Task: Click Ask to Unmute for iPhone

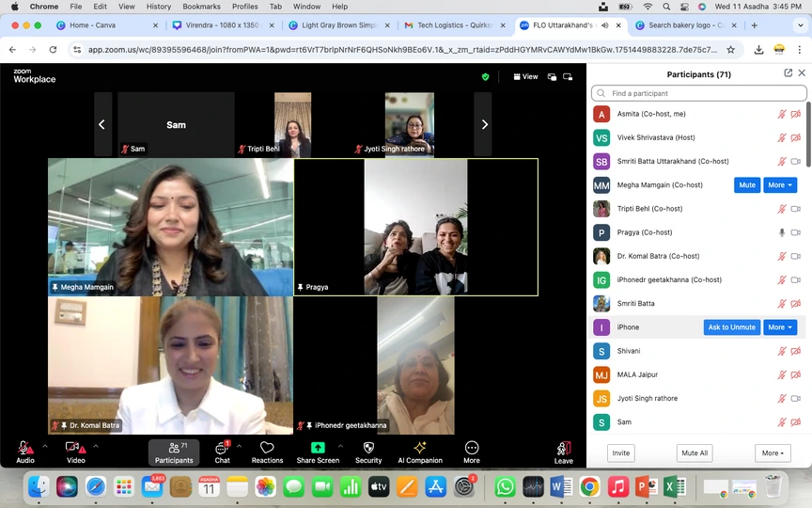Action: coord(731,327)
